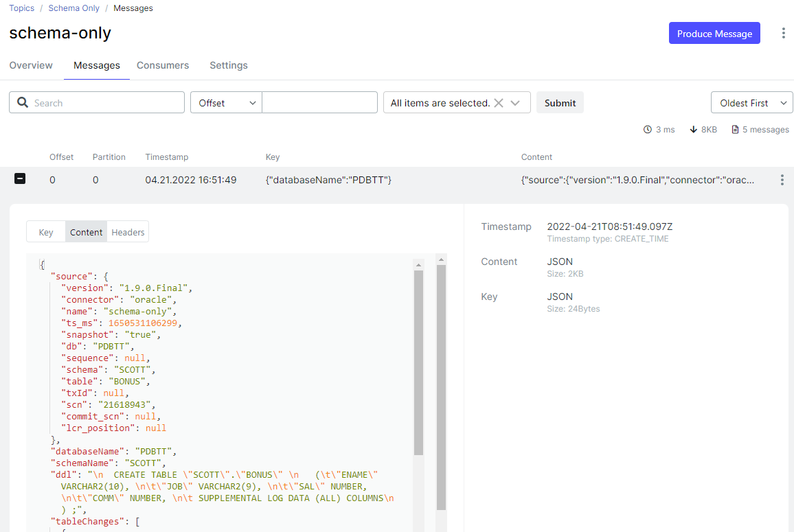This screenshot has width=794, height=532.
Task: Select the Messages tab
Action: 97,65
